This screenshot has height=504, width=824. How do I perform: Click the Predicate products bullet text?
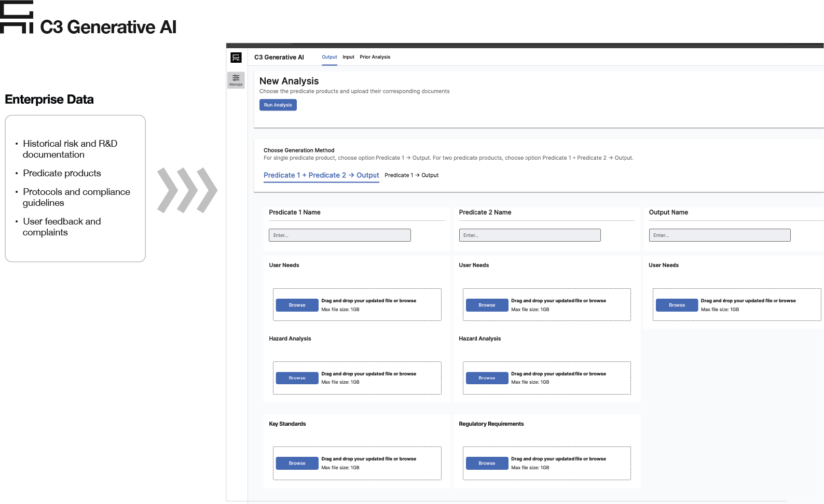(62, 173)
